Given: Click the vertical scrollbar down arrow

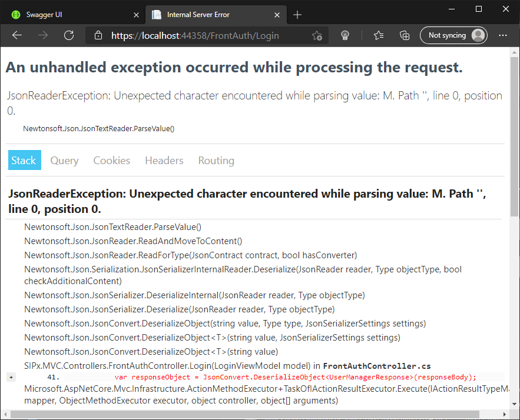Looking at the screenshot, I should click(x=514, y=404).
